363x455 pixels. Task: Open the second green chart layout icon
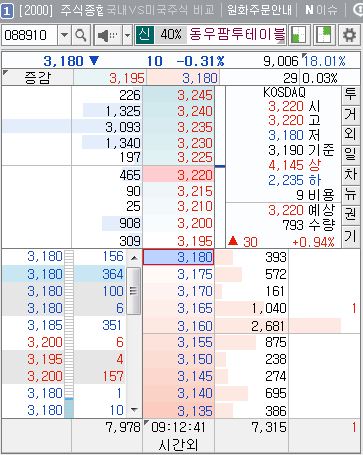pos(323,35)
